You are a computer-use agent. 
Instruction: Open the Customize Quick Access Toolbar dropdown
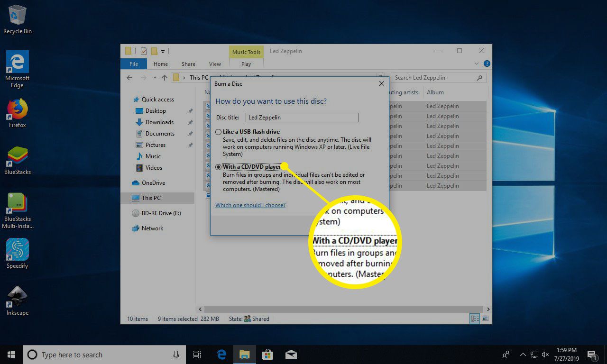click(x=163, y=51)
